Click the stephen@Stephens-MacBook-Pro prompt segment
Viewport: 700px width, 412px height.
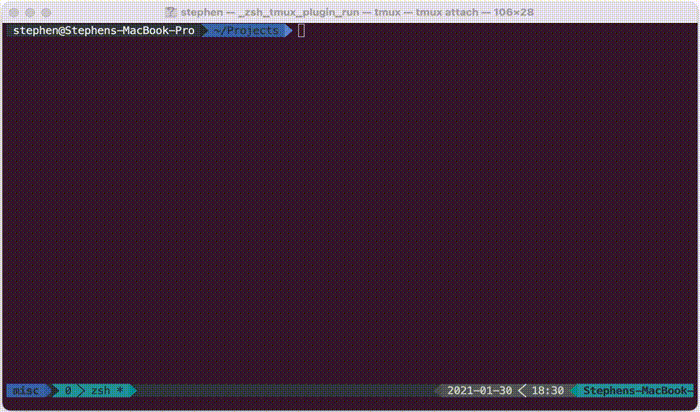[x=104, y=31]
